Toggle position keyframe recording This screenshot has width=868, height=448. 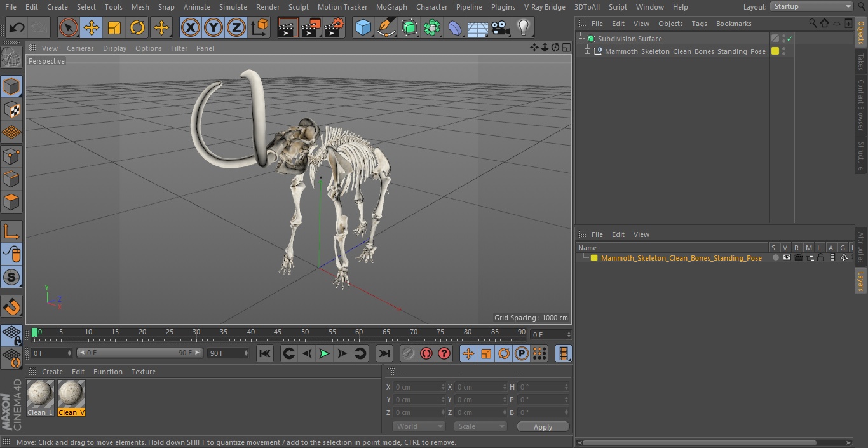tap(468, 353)
